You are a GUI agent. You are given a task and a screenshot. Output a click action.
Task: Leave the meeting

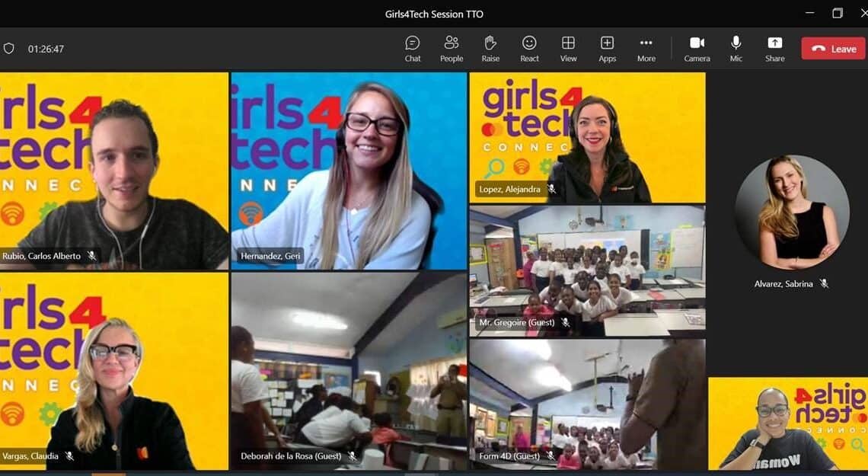pyautogui.click(x=833, y=49)
